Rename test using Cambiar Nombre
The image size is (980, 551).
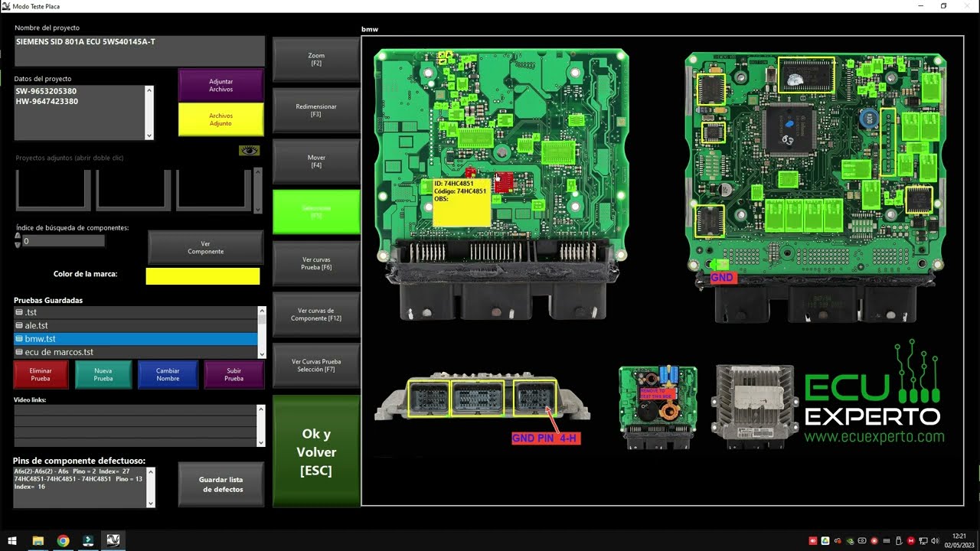coord(168,374)
